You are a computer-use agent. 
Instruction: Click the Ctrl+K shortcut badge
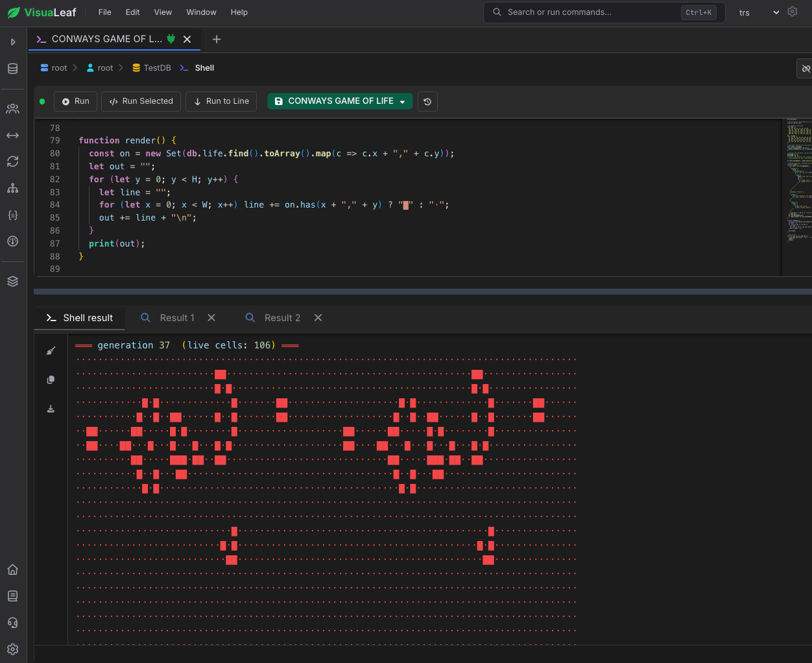click(x=699, y=12)
